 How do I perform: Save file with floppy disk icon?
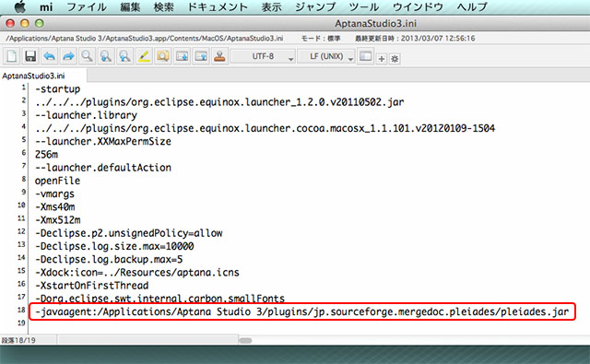click(x=30, y=56)
